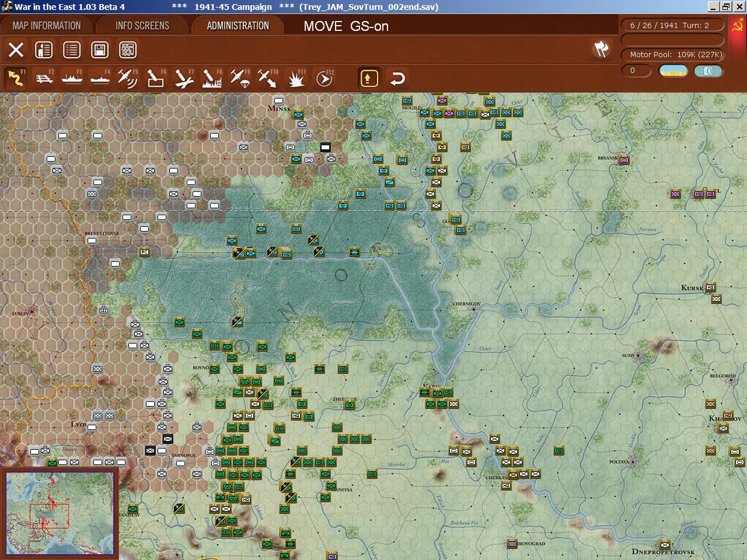Screen dimensions: 747x560
Task: Click the MOVE GS-on mode status text
Action: pos(346,26)
